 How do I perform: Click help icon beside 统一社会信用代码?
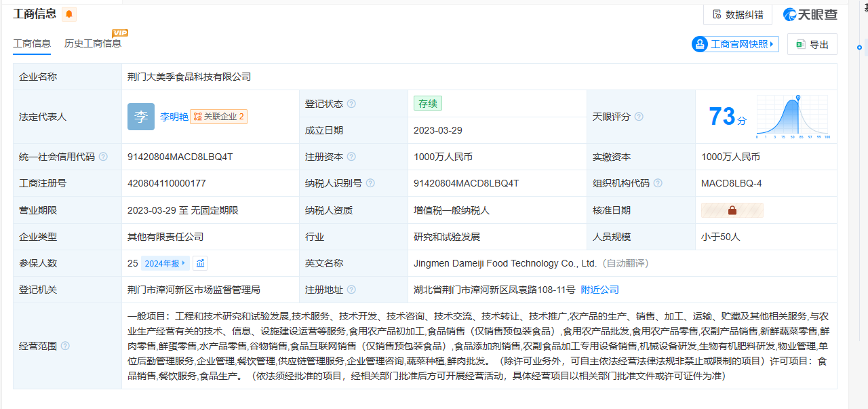[103, 157]
